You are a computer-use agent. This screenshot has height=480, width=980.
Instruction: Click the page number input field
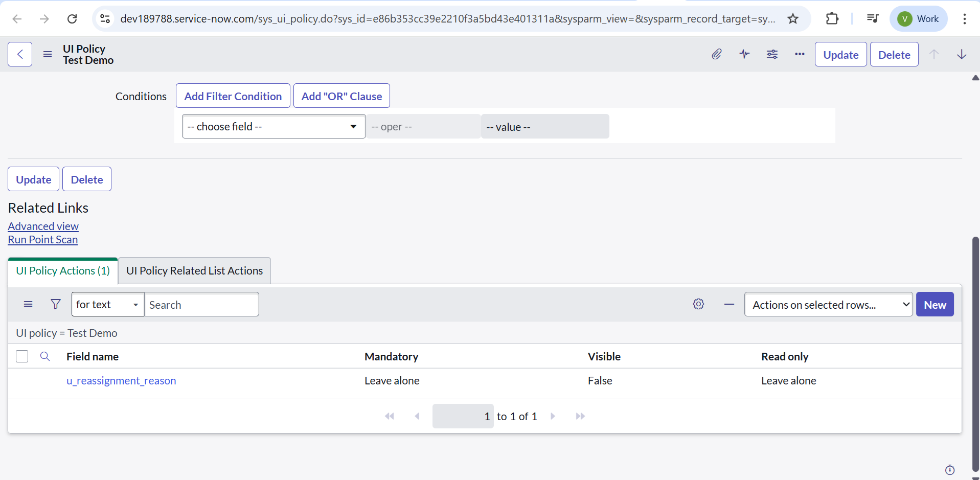pyautogui.click(x=463, y=416)
